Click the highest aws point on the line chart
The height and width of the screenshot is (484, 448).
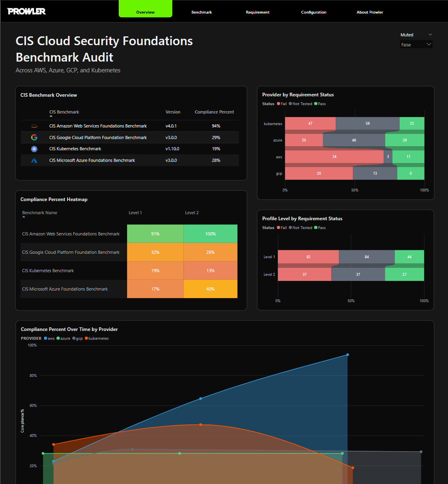coord(348,355)
